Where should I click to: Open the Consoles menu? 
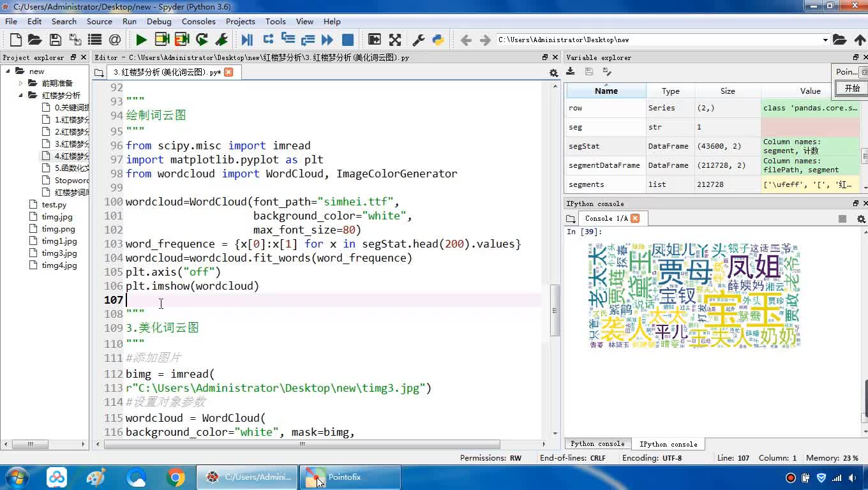[198, 21]
